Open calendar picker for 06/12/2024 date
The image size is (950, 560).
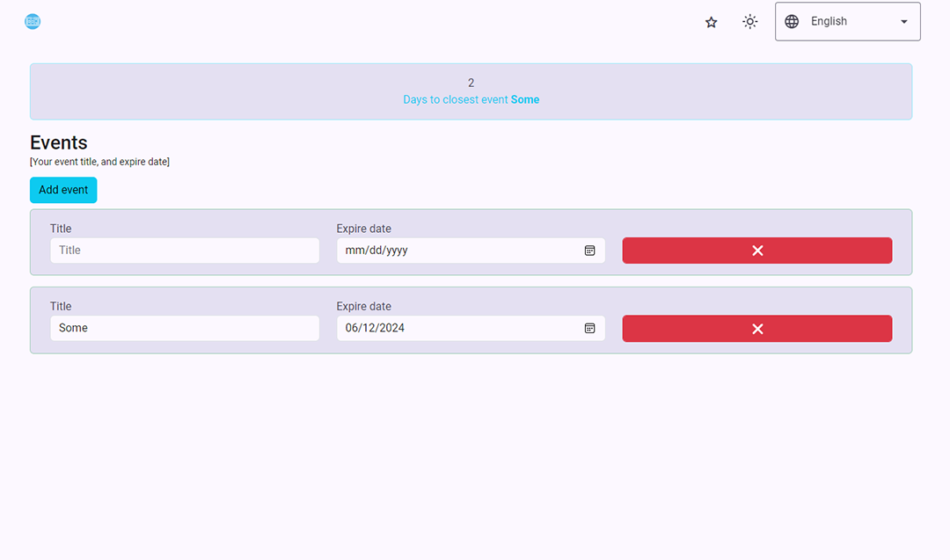point(590,328)
